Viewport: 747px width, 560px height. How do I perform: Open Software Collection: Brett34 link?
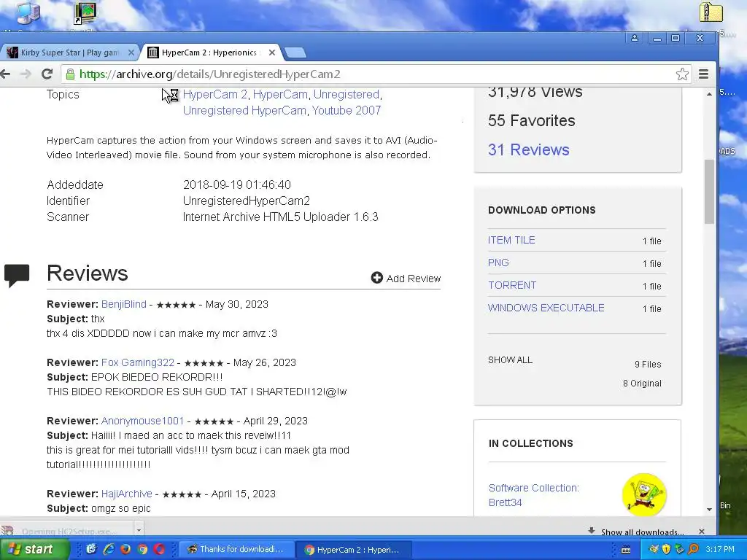click(x=533, y=495)
